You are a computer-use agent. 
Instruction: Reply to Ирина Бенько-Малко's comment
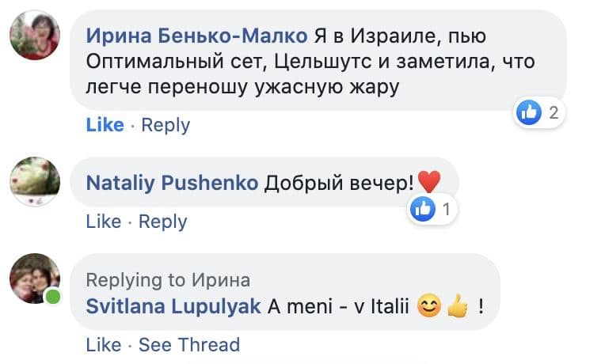(166, 125)
